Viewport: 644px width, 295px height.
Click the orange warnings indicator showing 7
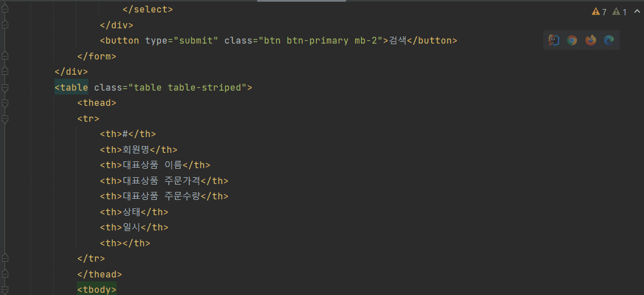click(599, 12)
